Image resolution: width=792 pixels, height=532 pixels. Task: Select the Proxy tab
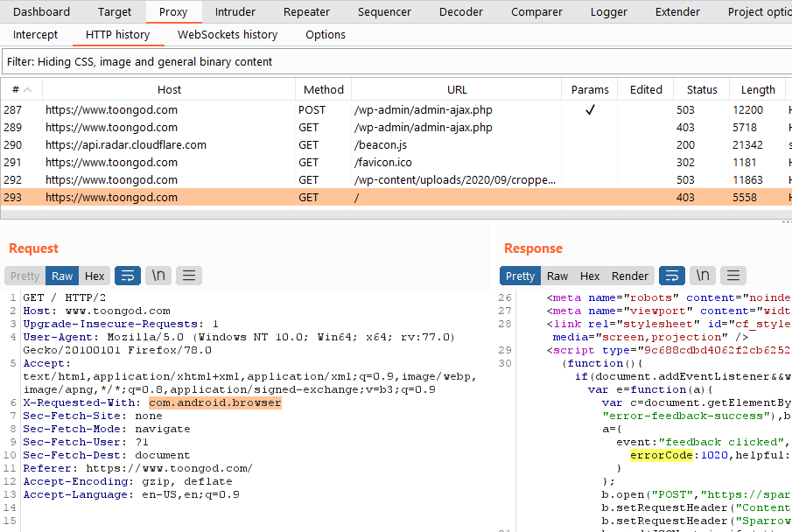[173, 11]
